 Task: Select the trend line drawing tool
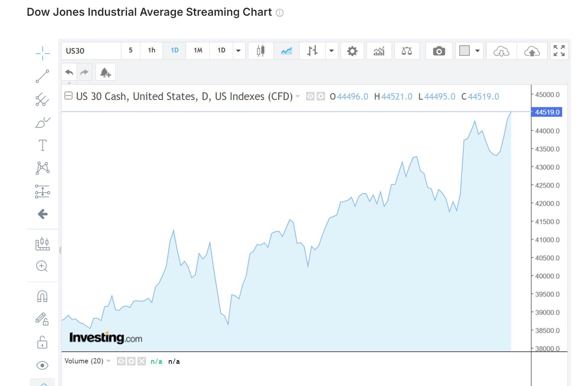click(x=42, y=76)
